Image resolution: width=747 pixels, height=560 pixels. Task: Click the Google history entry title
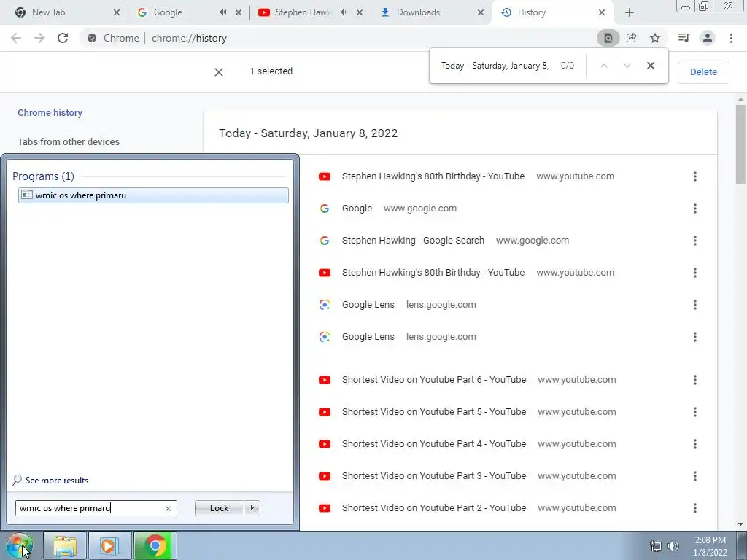click(357, 209)
